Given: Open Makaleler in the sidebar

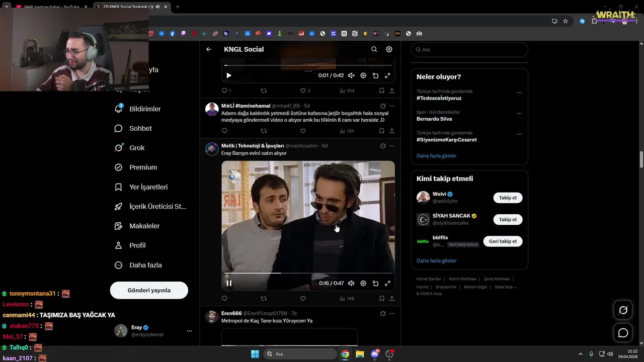Looking at the screenshot, I should point(137,226).
